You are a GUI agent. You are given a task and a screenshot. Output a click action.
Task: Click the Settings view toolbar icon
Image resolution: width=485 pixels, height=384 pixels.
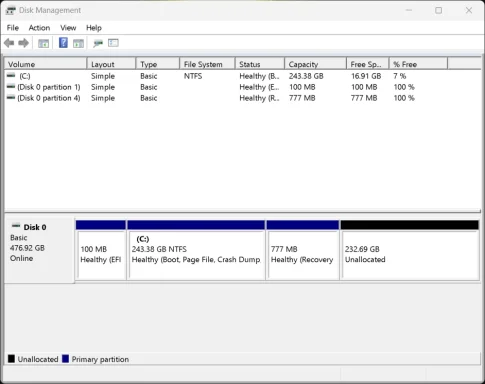(113, 43)
